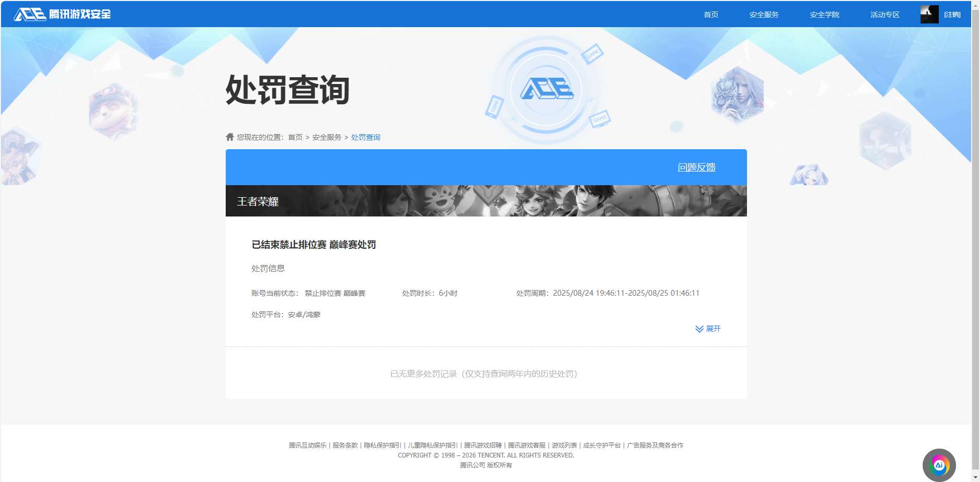Open the 安全学院 navigation menu
980x482 pixels.
(x=824, y=14)
